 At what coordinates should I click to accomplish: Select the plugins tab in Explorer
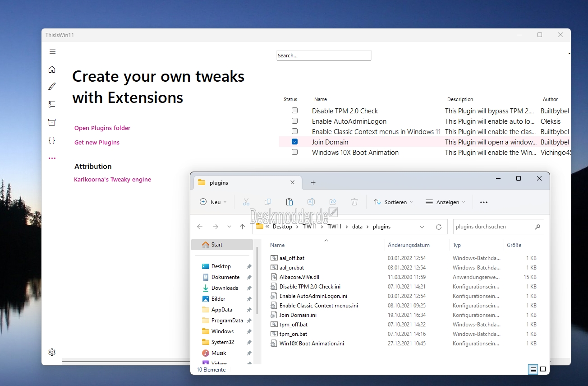(247, 182)
